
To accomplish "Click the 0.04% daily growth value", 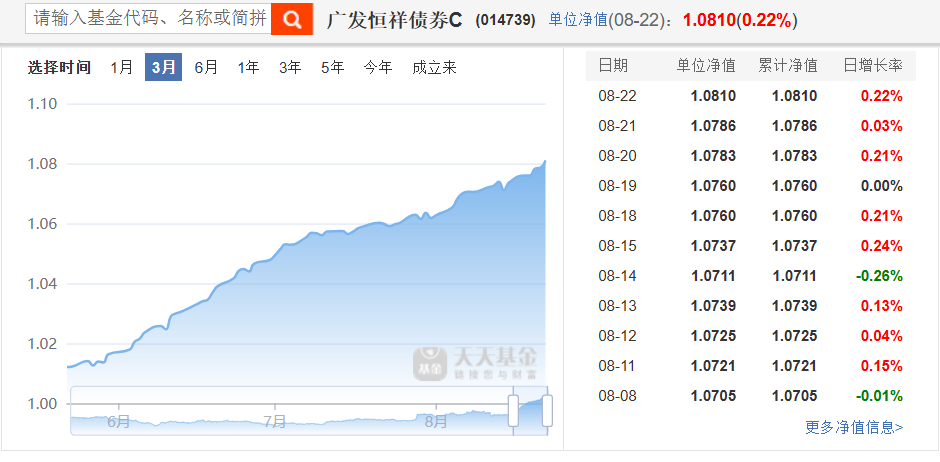I will tap(881, 336).
